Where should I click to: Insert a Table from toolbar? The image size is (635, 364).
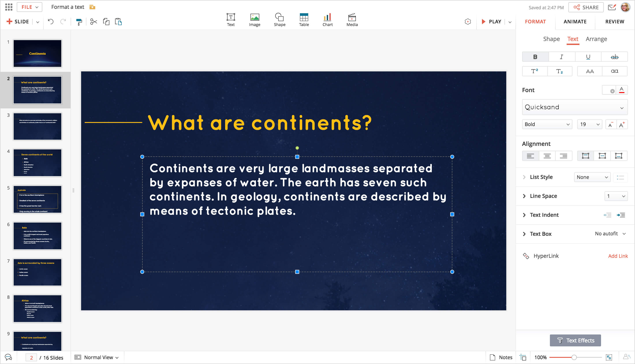point(304,20)
